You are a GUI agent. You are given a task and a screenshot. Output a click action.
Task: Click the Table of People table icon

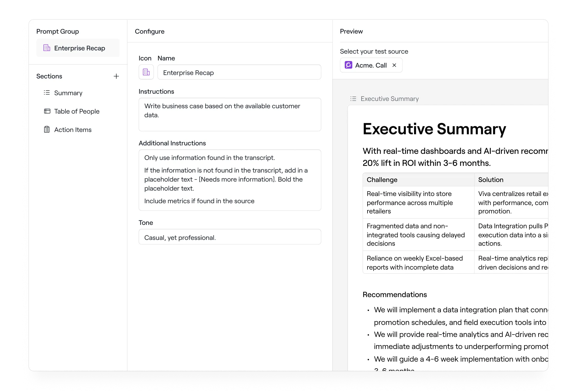[47, 111]
